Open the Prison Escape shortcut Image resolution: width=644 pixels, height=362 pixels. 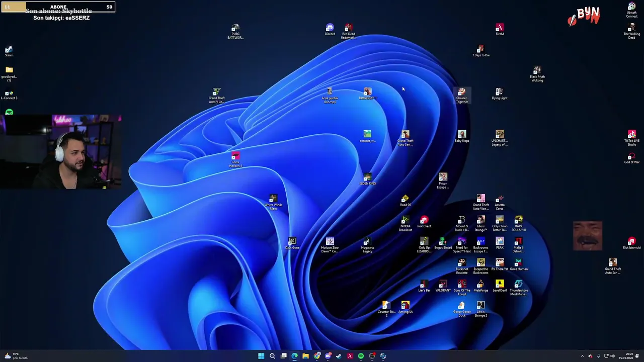(443, 181)
